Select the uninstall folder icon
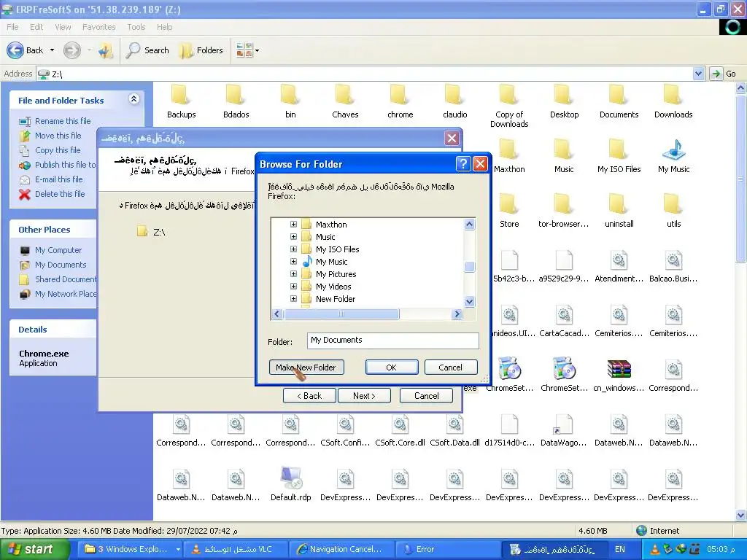This screenshot has width=747, height=560. click(x=619, y=204)
